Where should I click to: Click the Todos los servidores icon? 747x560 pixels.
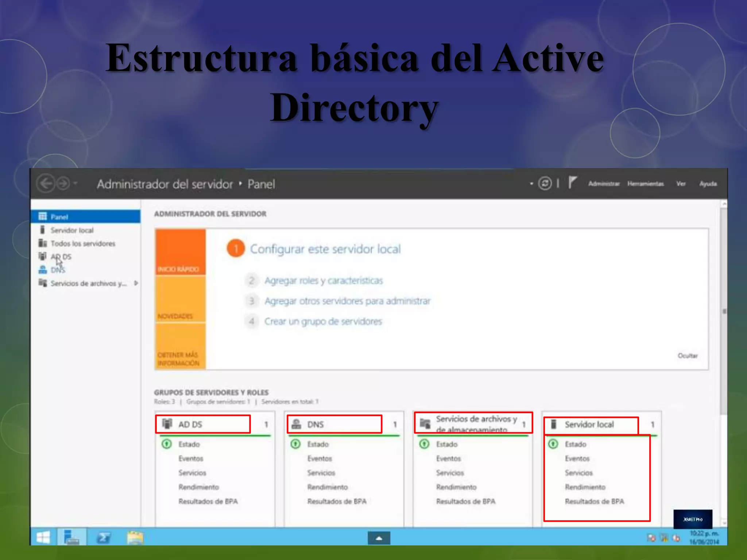(x=43, y=243)
